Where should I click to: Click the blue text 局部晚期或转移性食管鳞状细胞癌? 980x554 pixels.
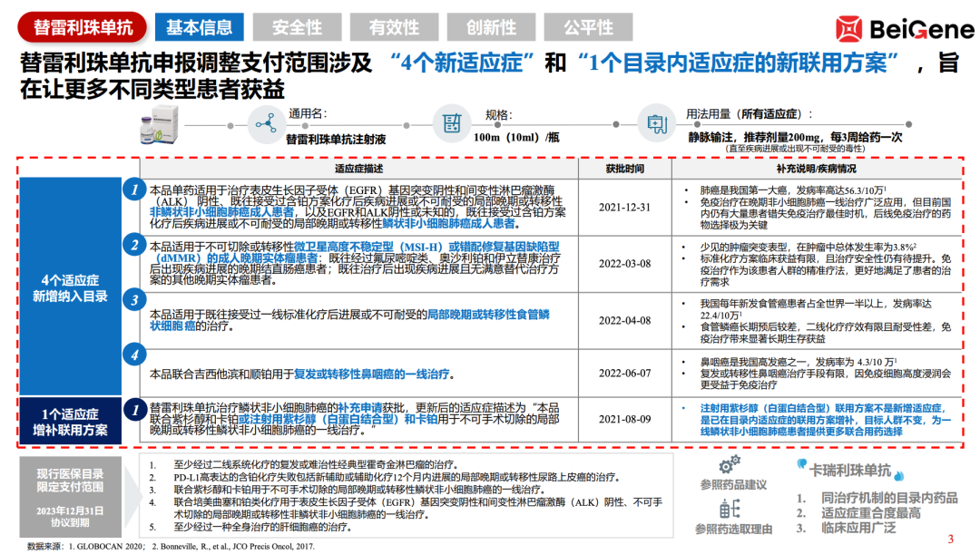(349, 320)
